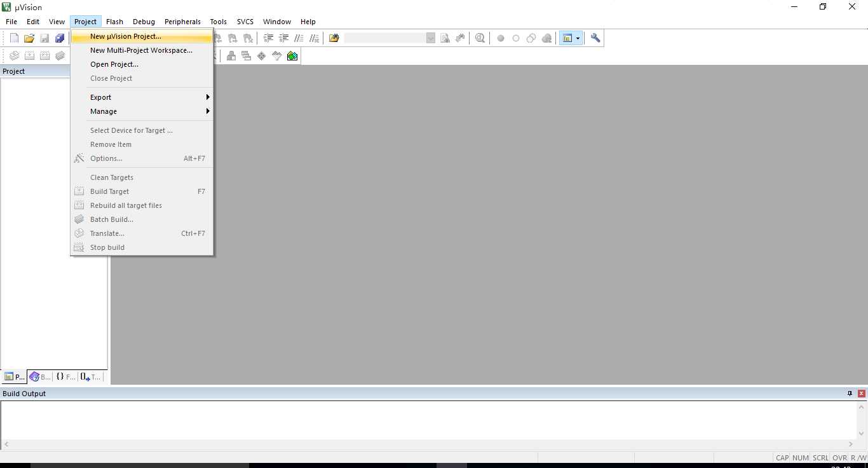The width and height of the screenshot is (868, 468).
Task: Click the Save file icon
Action: point(44,38)
